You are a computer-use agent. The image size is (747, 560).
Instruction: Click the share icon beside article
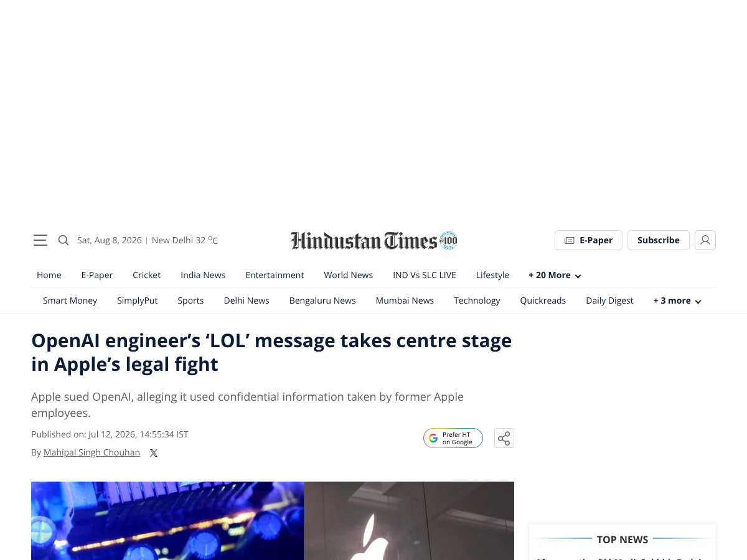coord(504,438)
